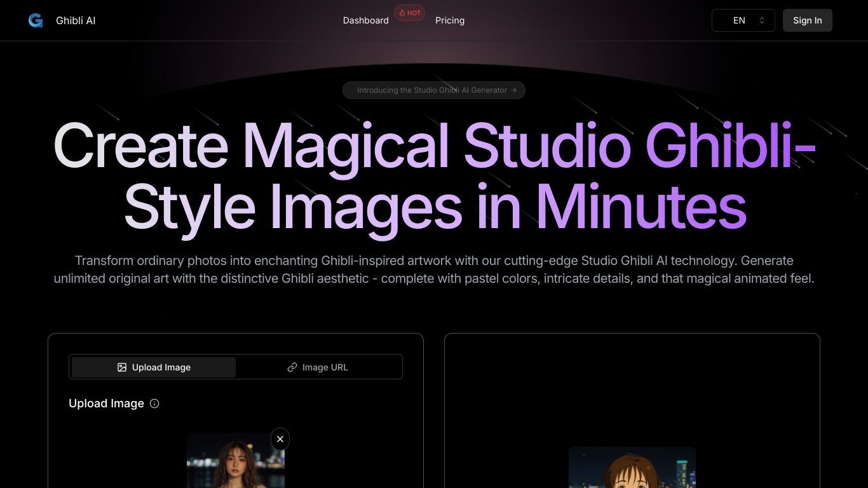Screen dimensions: 868x488
Task: Remove the uploaded photo with the X button
Action: coord(280,439)
